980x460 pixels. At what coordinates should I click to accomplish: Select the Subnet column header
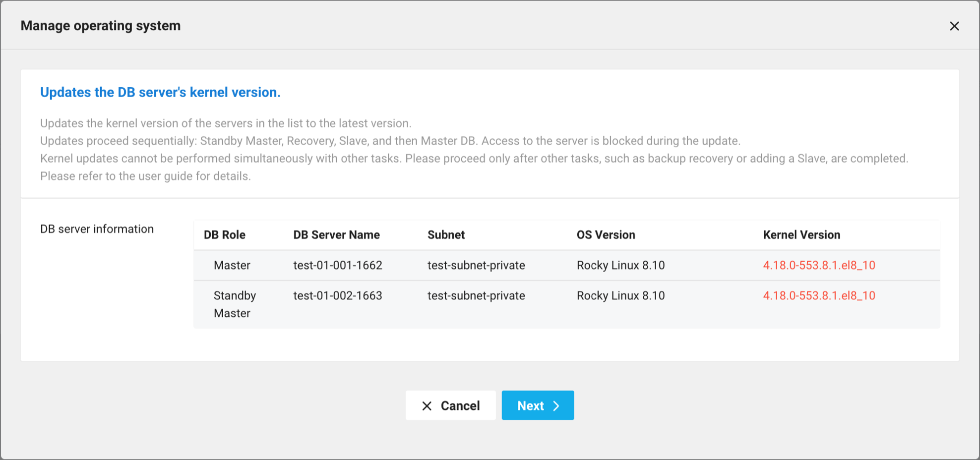[446, 235]
